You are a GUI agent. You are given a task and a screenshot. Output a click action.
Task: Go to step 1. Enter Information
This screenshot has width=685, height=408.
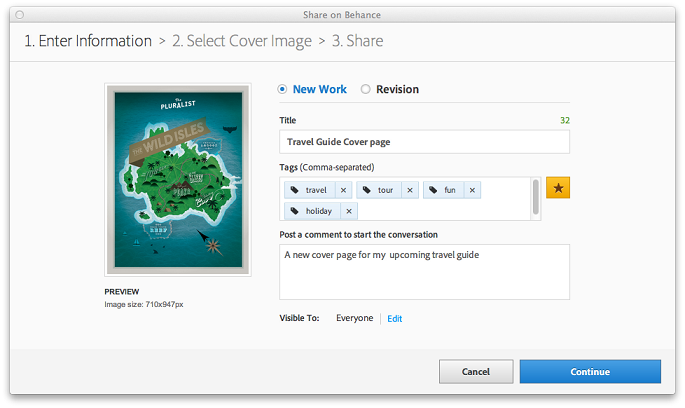tap(88, 41)
